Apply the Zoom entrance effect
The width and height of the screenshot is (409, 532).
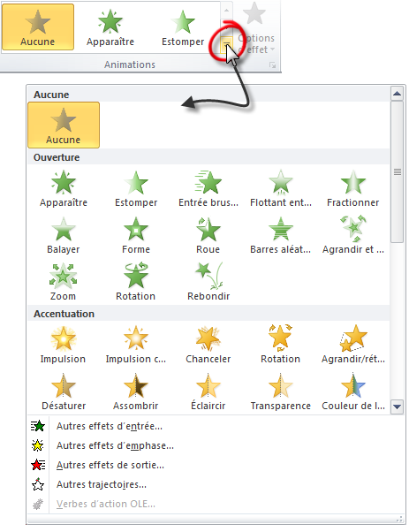pyautogui.click(x=63, y=281)
